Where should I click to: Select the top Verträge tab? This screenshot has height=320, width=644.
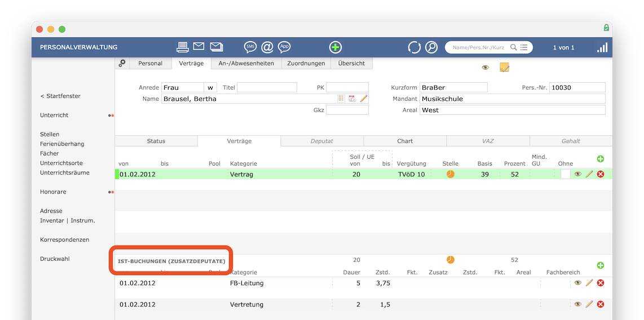click(x=191, y=63)
